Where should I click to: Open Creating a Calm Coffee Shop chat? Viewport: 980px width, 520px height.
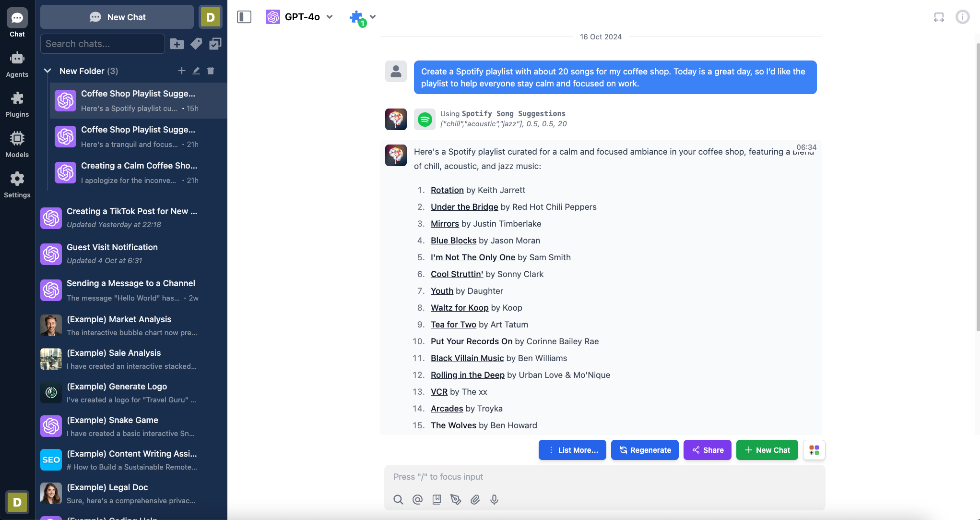click(138, 173)
